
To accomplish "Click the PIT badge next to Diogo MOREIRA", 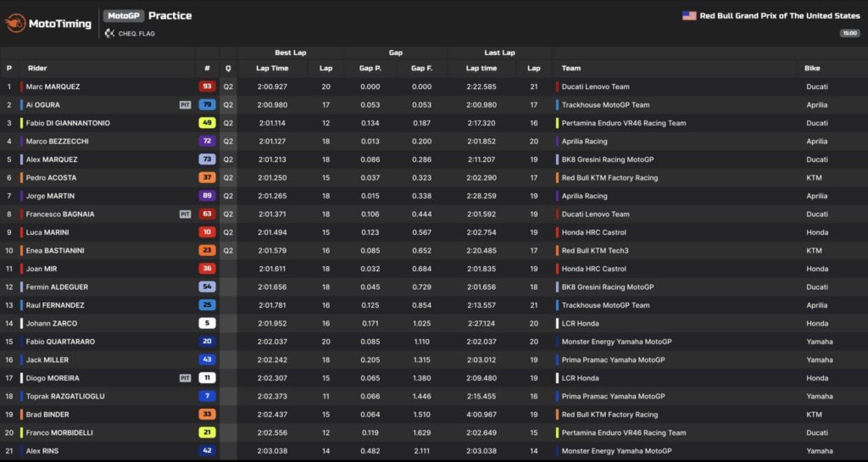I will [185, 378].
